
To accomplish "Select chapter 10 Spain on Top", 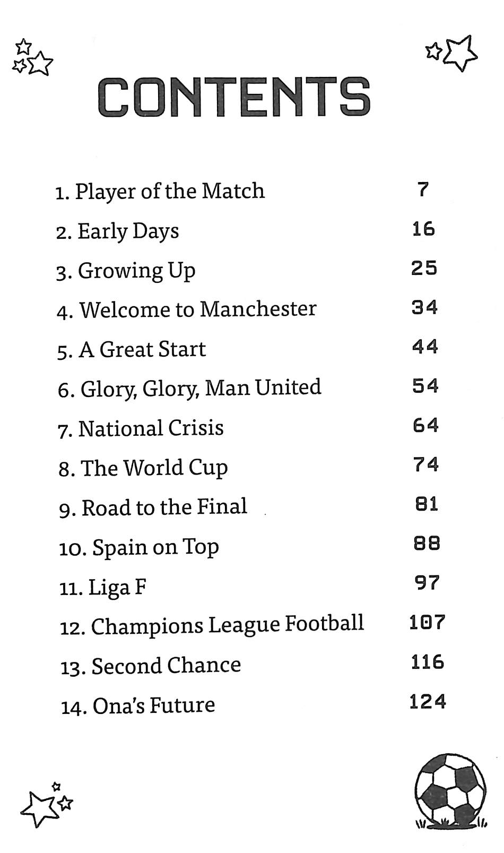I will click(x=139, y=547).
